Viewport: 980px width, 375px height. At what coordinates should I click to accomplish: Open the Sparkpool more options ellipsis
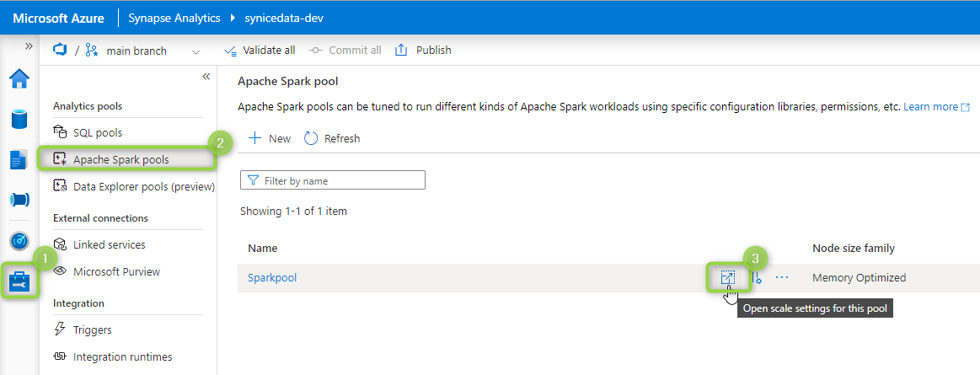pos(782,277)
